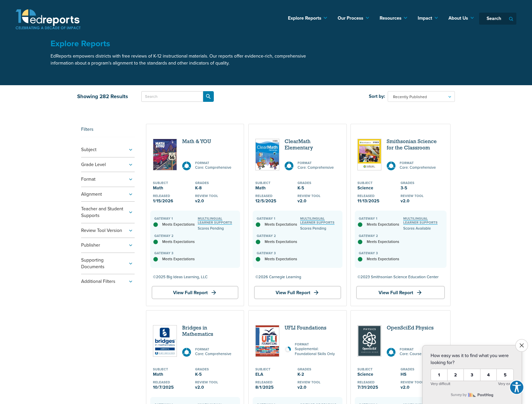Expand the Subject filter
Screen dimensions: 532x404
coord(107,149)
